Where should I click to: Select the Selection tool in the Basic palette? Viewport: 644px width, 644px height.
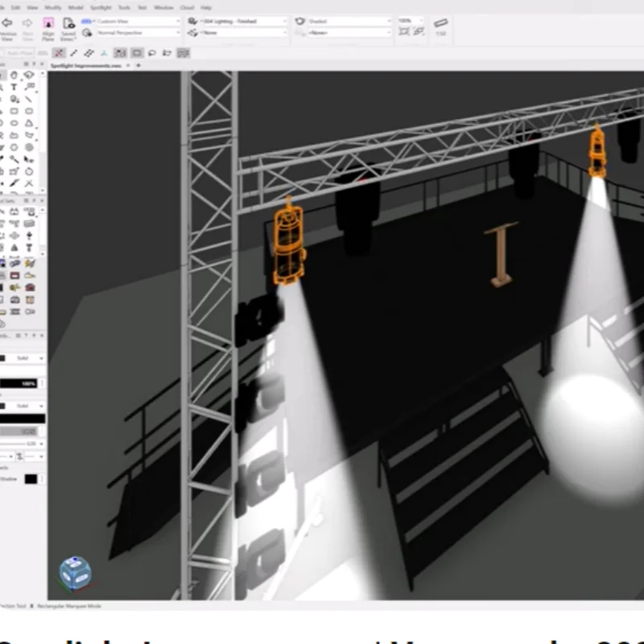[x=3, y=74]
